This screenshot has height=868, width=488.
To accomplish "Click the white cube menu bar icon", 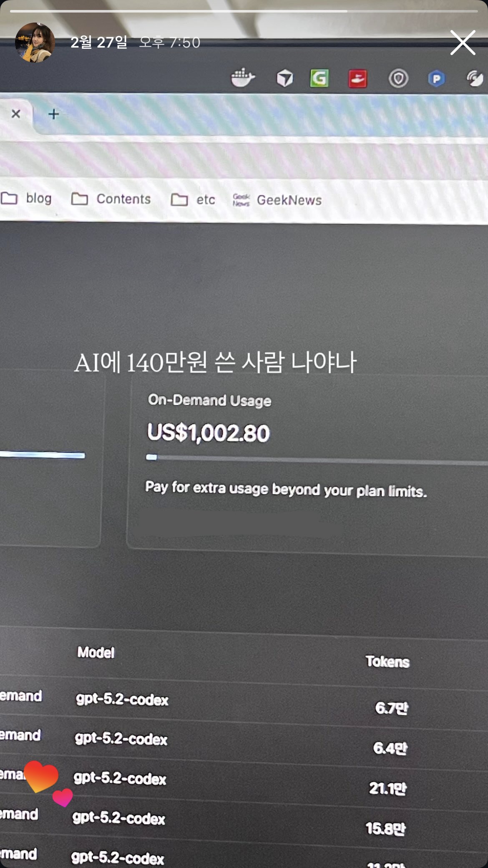I will 285,78.
